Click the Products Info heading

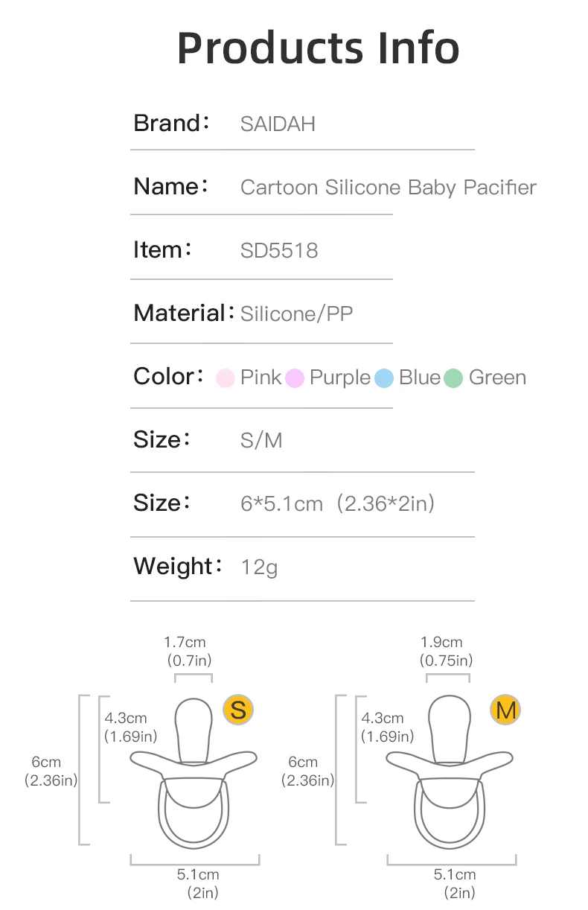point(318,48)
